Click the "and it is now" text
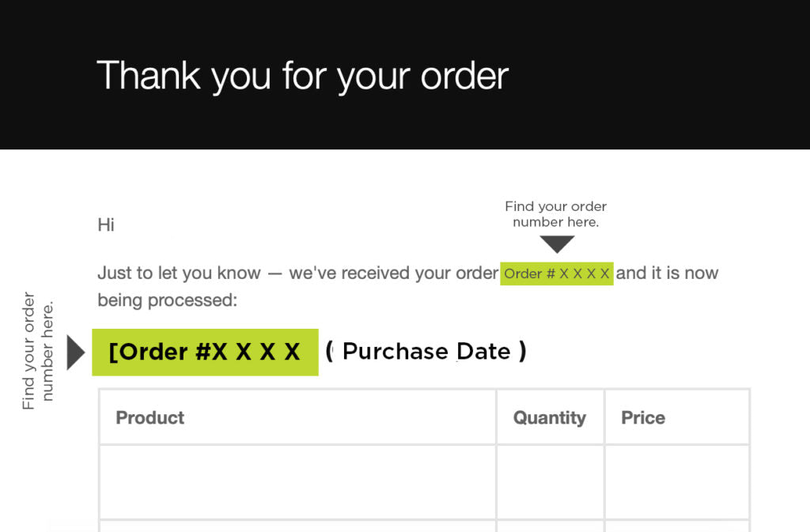Viewport: 810px width, 532px height. click(x=667, y=274)
